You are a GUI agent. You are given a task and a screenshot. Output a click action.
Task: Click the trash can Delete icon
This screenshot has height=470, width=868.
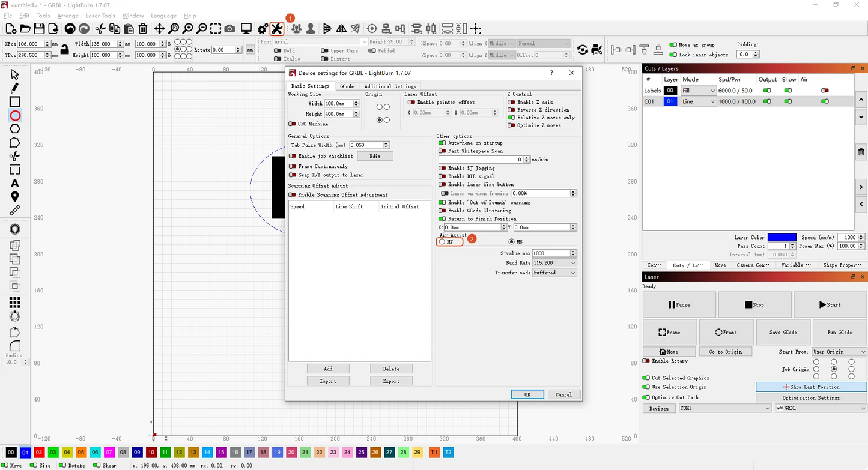click(143, 28)
